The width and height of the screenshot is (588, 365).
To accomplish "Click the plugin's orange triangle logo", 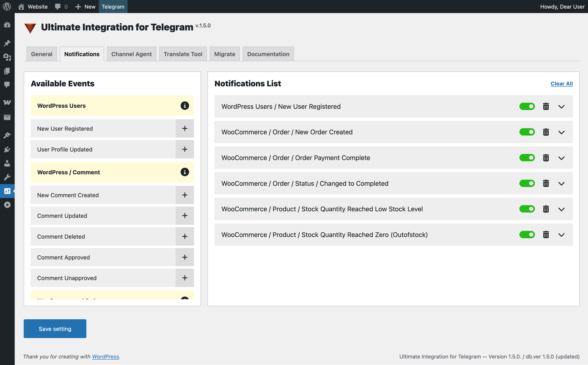I will click(x=30, y=28).
